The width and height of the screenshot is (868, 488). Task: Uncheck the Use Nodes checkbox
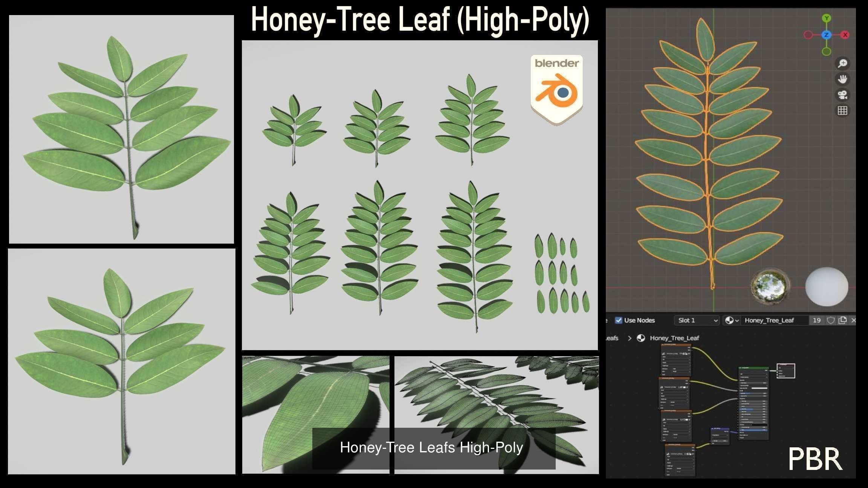click(619, 320)
